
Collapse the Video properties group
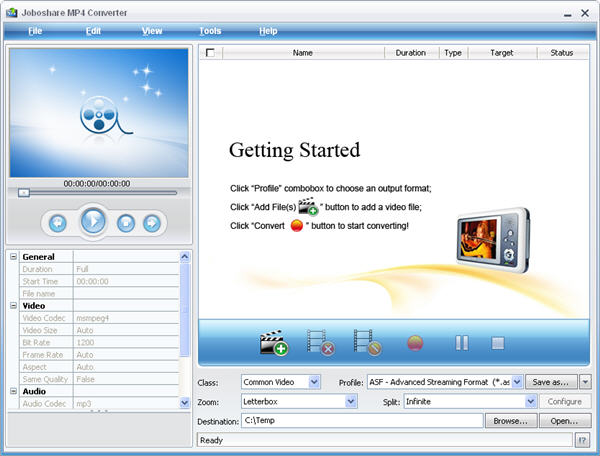pos(13,305)
